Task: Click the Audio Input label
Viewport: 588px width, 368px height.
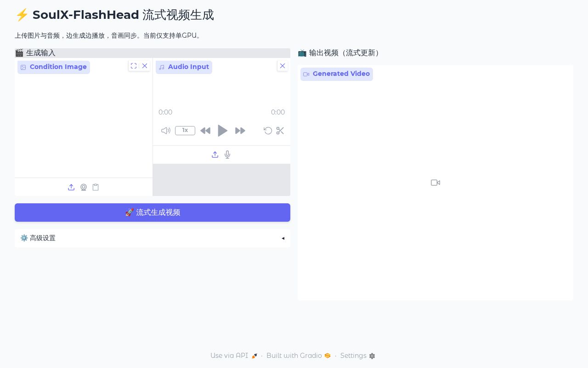Action: tap(184, 67)
